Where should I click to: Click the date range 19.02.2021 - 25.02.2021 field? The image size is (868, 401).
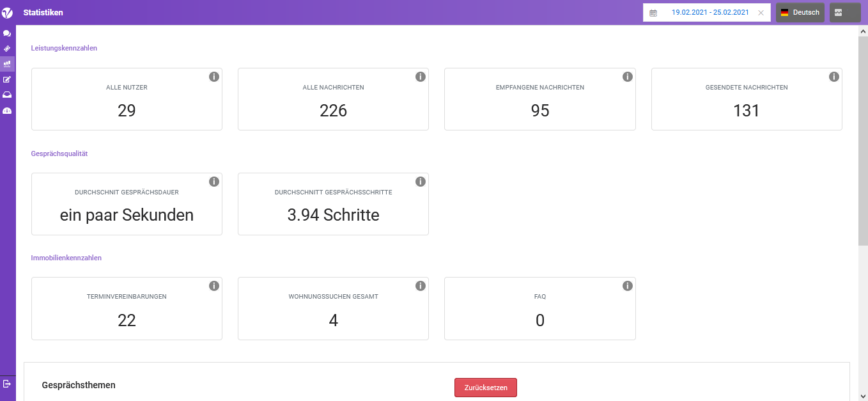709,13
